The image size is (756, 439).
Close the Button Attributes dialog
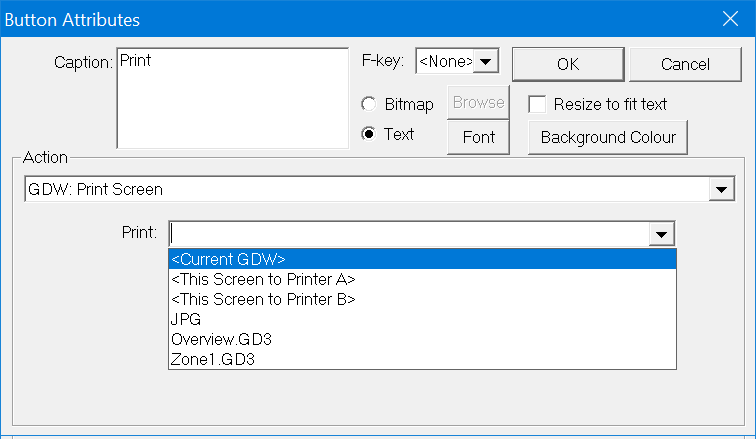729,19
